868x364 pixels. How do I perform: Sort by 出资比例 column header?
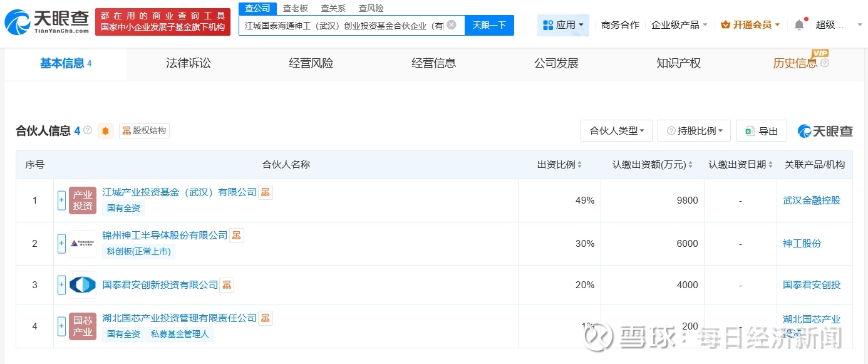pyautogui.click(x=559, y=165)
